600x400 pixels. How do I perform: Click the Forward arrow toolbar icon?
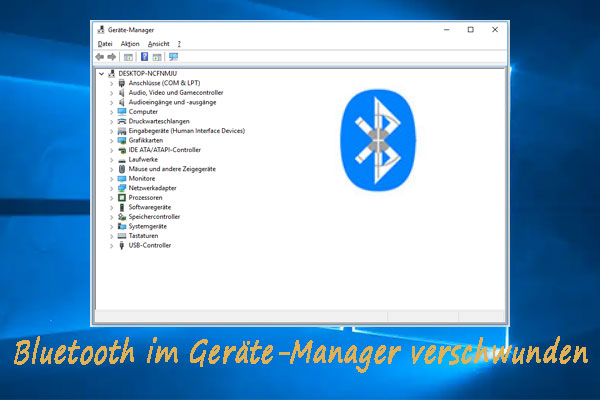pyautogui.click(x=111, y=57)
